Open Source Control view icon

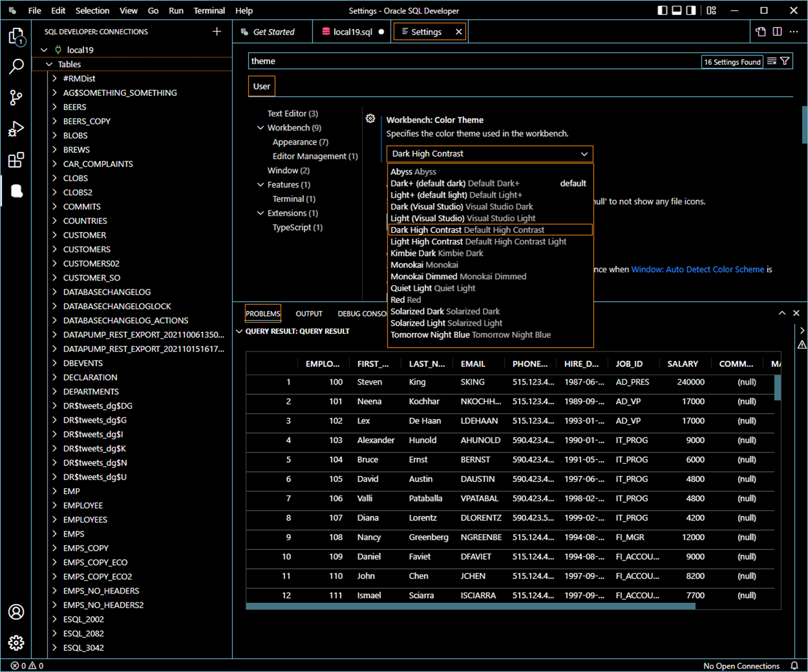click(16, 98)
